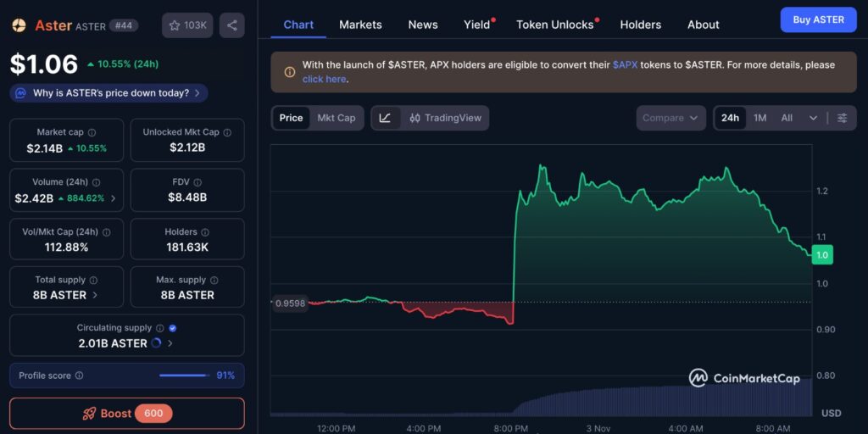Viewport: 868px width, 434px height.
Task: Open the Token Unlocks tab
Action: (554, 25)
